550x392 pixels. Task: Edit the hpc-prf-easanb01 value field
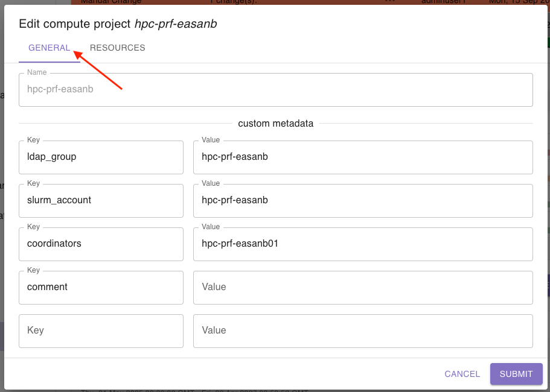tap(362, 244)
